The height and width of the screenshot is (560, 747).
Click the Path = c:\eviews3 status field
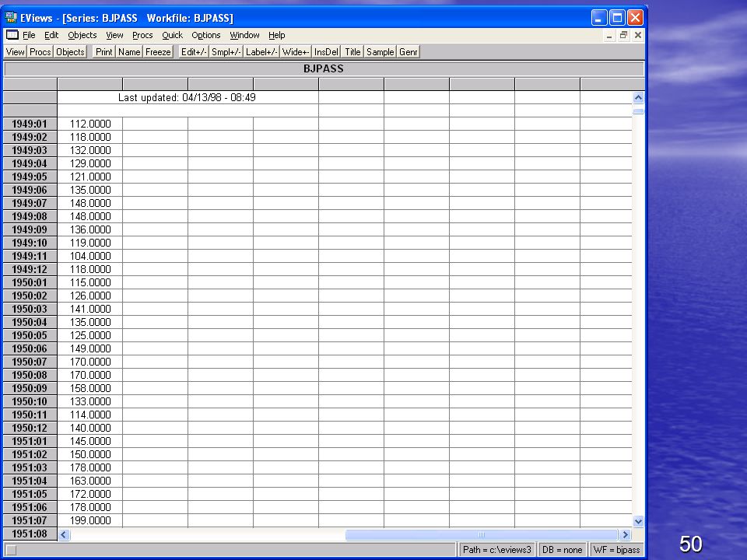[496, 550]
